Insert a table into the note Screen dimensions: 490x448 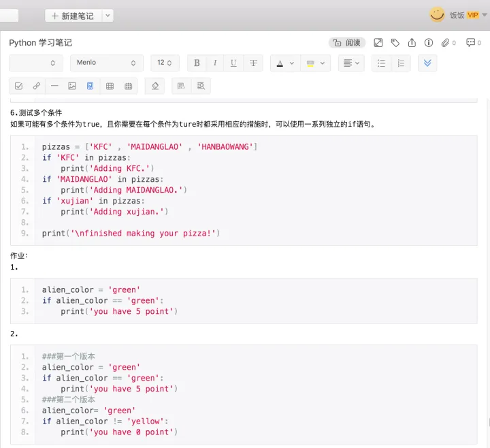[x=110, y=86]
